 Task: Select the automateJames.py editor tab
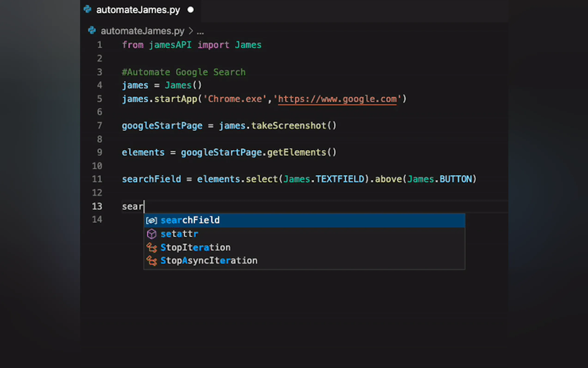click(138, 10)
